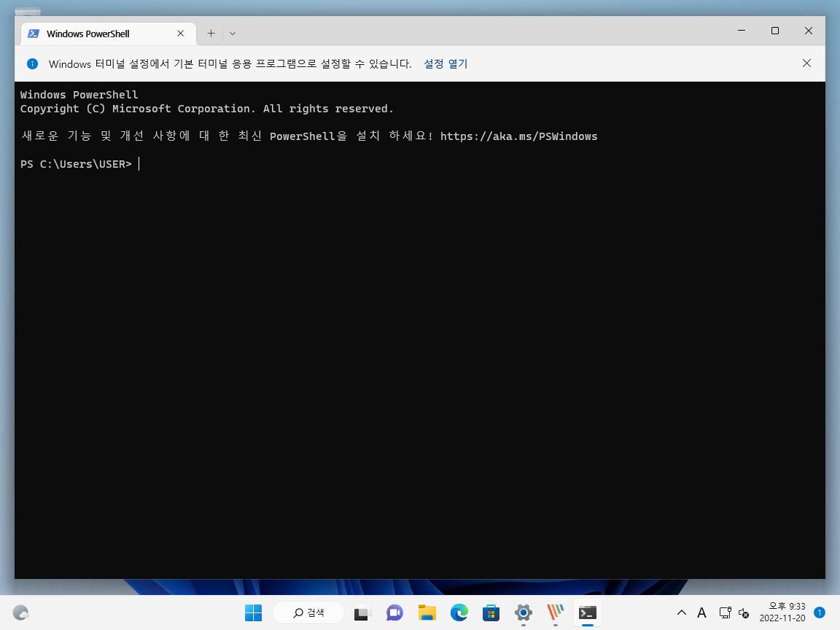
Task: Open the Windows Start menu
Action: [x=254, y=612]
